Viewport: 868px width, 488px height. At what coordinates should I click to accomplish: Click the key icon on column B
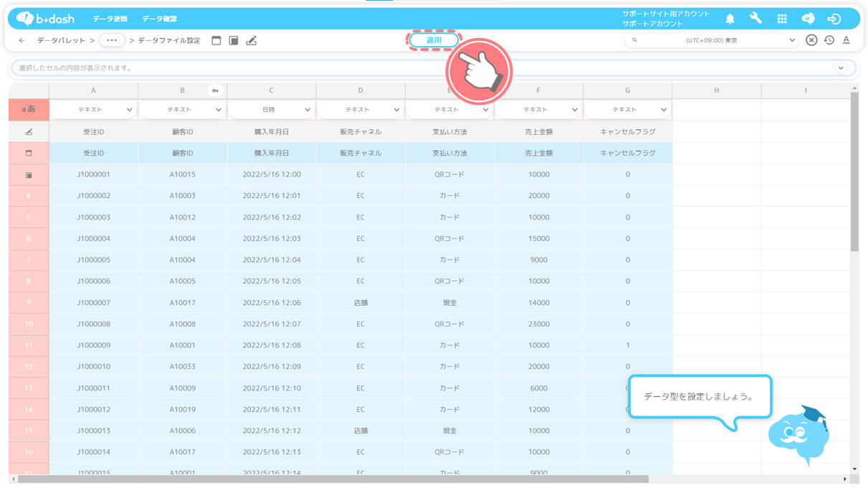(215, 90)
